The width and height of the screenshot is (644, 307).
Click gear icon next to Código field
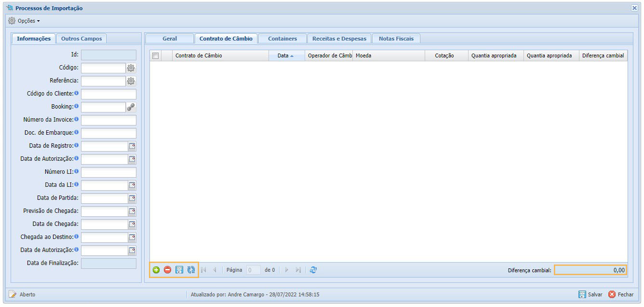pos(131,68)
